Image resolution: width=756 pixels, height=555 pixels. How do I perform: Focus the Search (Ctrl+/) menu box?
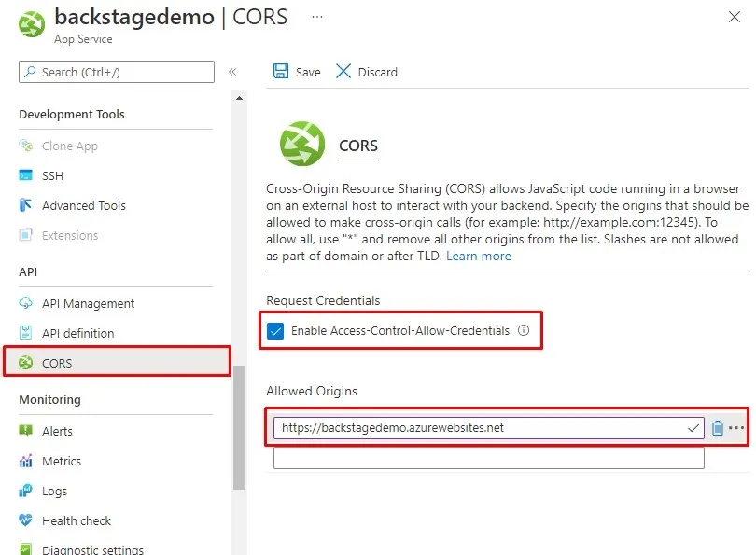(117, 72)
